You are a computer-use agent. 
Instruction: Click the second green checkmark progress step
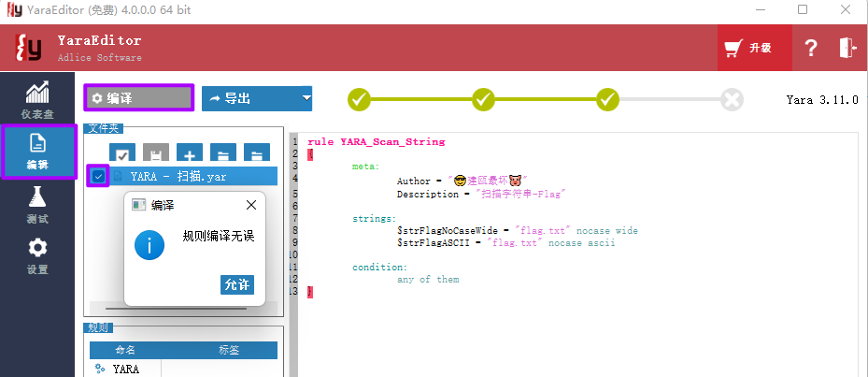coord(483,100)
